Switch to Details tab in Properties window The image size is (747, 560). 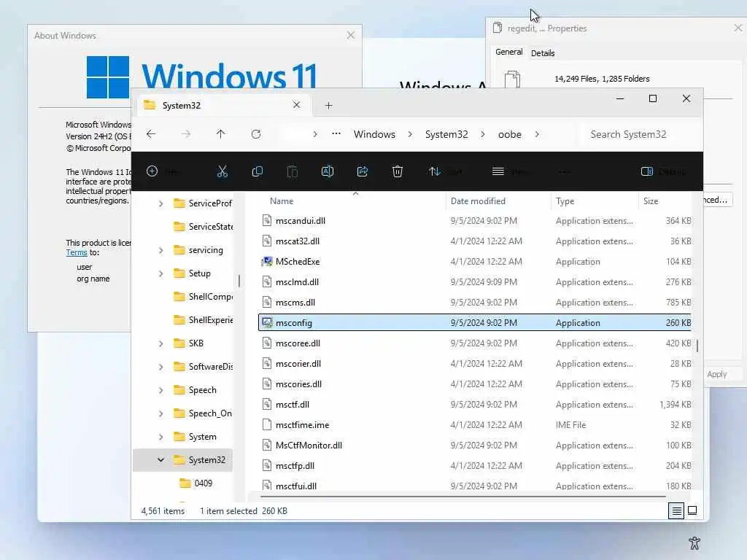click(x=543, y=53)
